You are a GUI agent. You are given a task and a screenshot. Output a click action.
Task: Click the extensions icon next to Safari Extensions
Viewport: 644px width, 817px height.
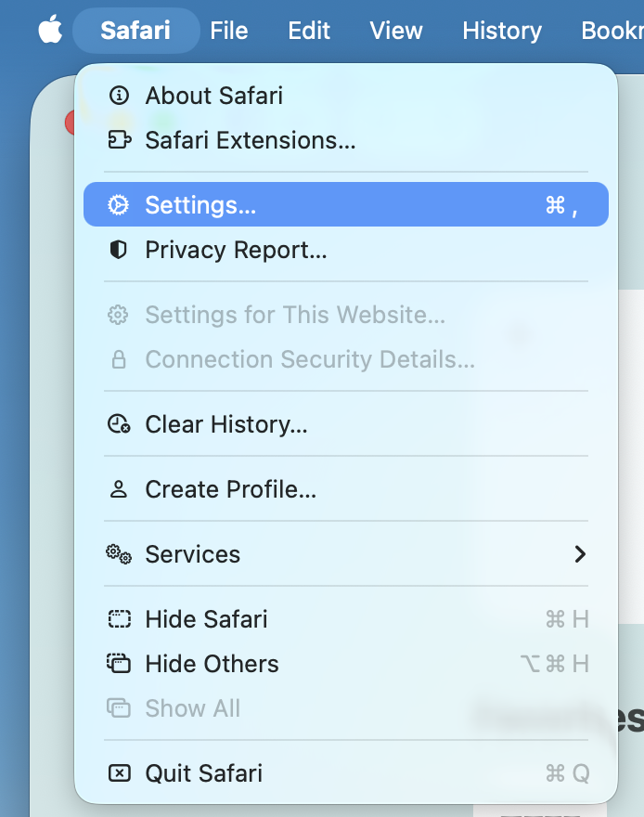pos(118,140)
